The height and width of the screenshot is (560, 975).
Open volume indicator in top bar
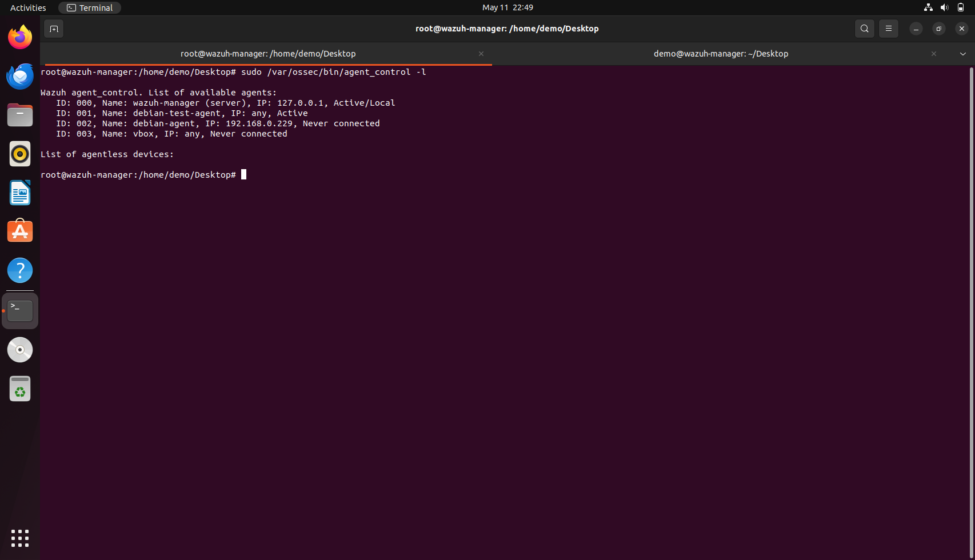[x=944, y=7]
